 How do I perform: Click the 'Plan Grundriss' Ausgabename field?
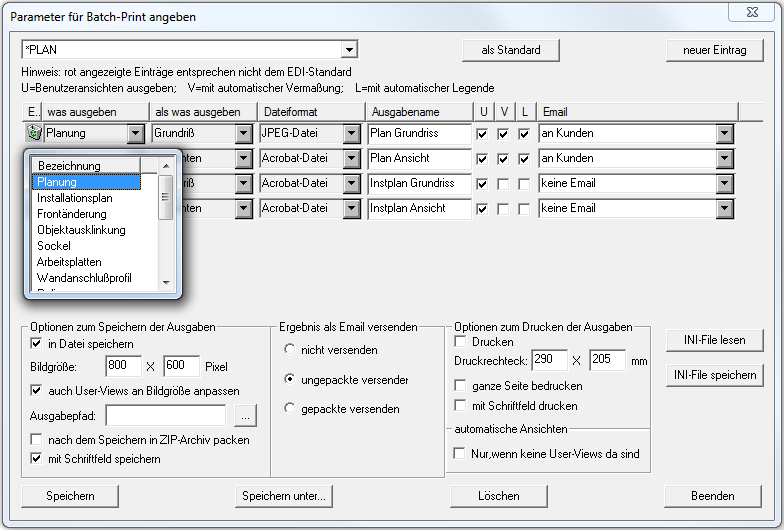pos(420,134)
